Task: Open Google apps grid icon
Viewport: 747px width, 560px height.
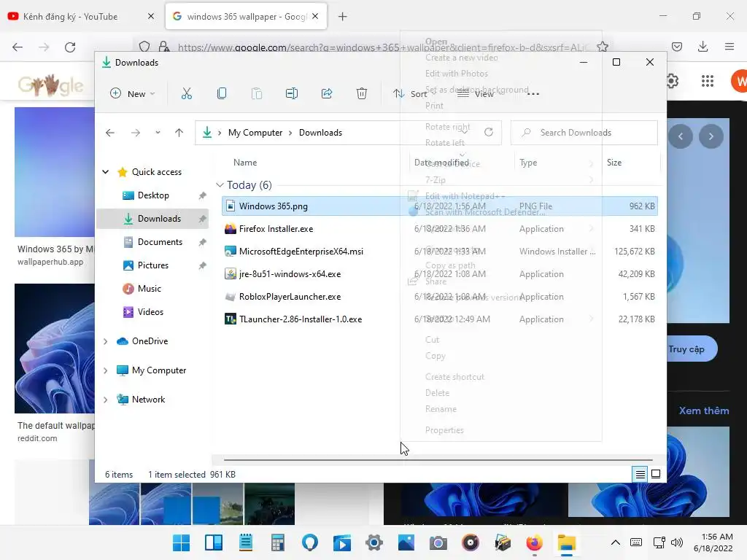Action: tap(708, 81)
